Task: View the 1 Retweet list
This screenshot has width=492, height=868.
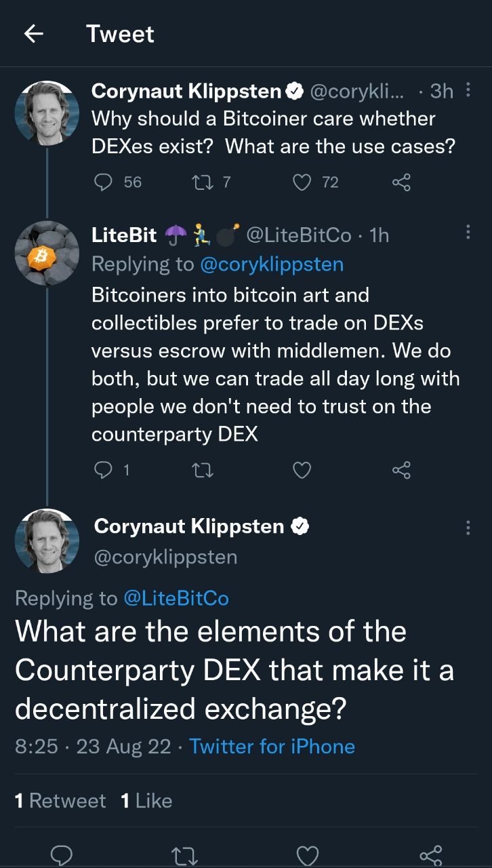Action: coord(60,801)
